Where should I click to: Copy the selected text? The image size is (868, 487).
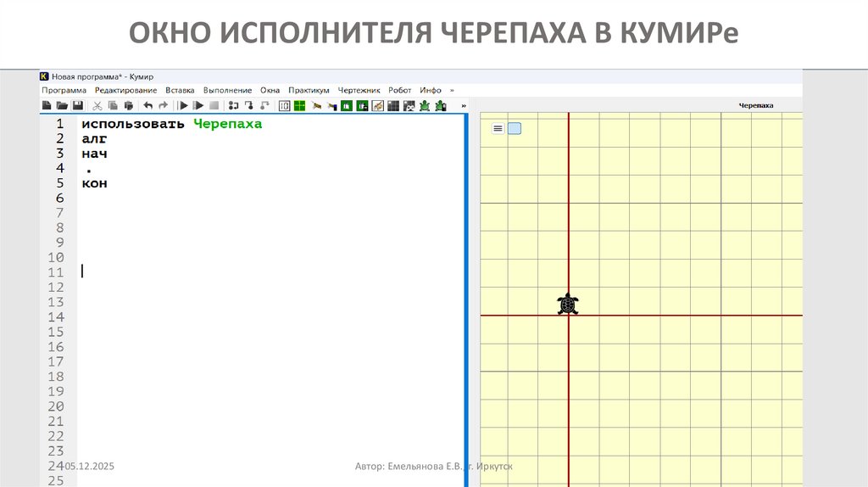point(113,105)
